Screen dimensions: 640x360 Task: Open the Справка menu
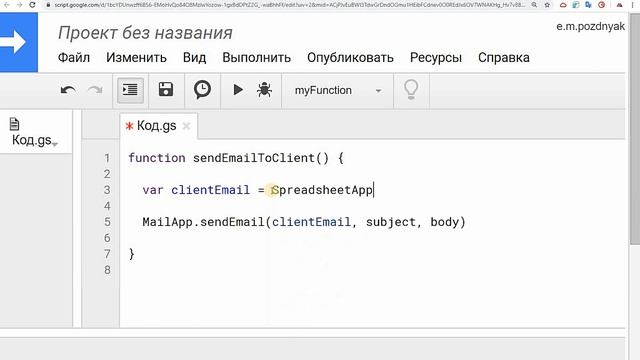(x=504, y=58)
